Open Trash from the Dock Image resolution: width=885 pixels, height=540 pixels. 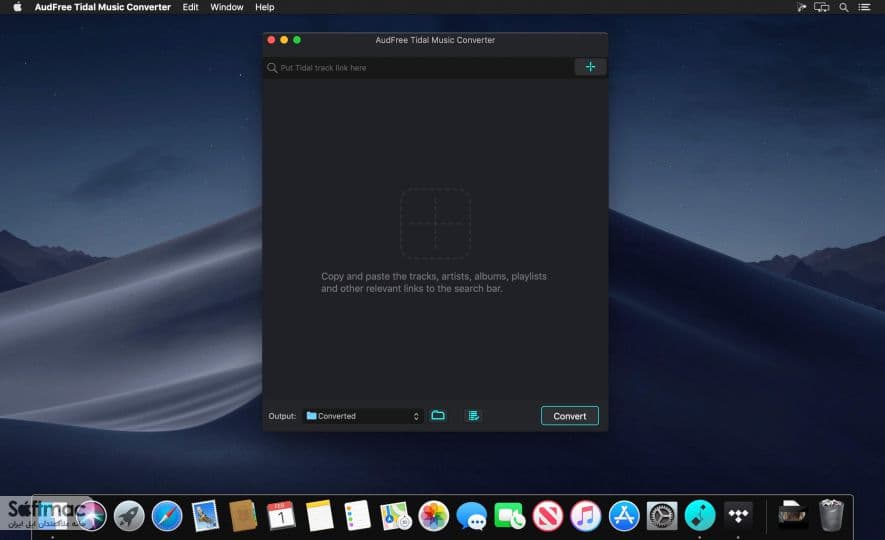[831, 515]
